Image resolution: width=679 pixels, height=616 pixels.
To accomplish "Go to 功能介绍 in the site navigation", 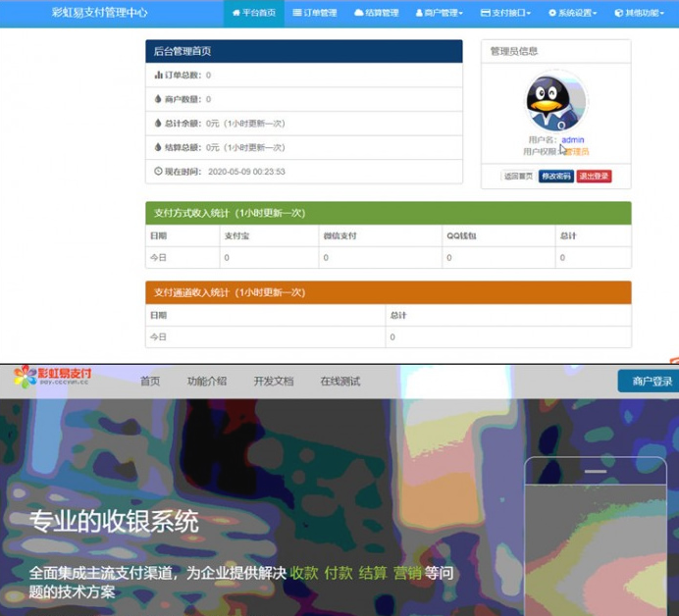I will [x=207, y=382].
